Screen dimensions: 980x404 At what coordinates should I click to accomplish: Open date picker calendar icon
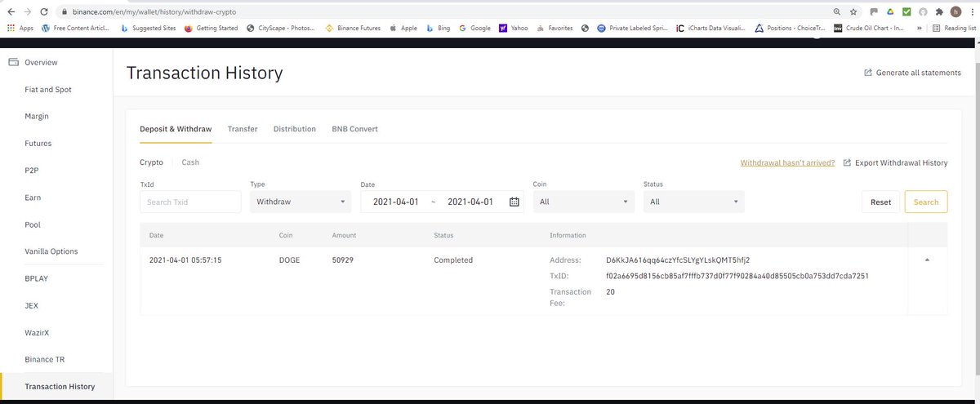514,202
